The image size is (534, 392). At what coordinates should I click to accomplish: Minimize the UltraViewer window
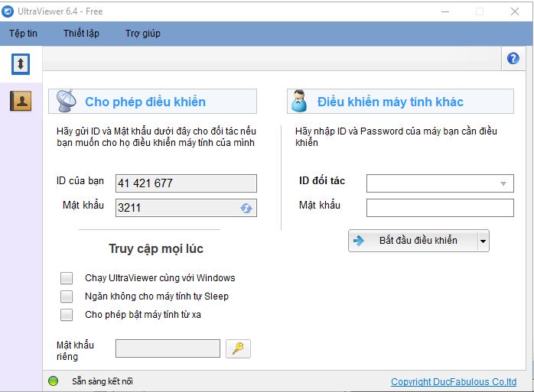point(445,11)
